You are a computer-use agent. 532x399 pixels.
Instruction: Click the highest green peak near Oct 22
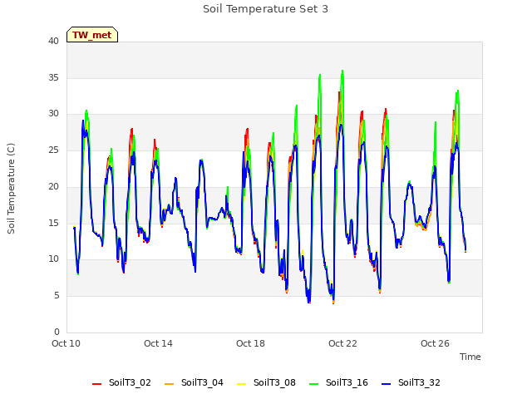coord(342,71)
